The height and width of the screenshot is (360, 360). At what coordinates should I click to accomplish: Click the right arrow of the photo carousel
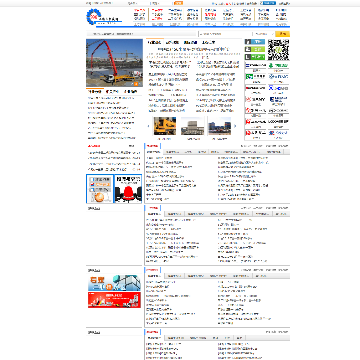coord(235,126)
